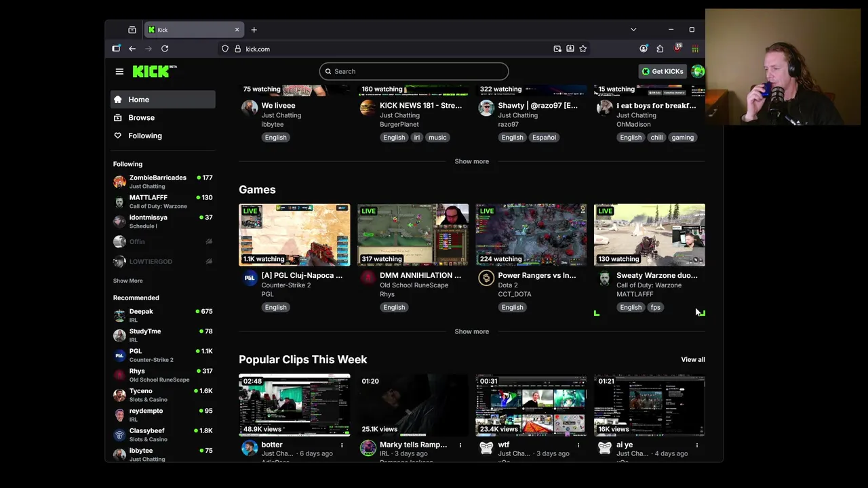
Task: Bookmark this page with star icon
Action: tap(583, 49)
